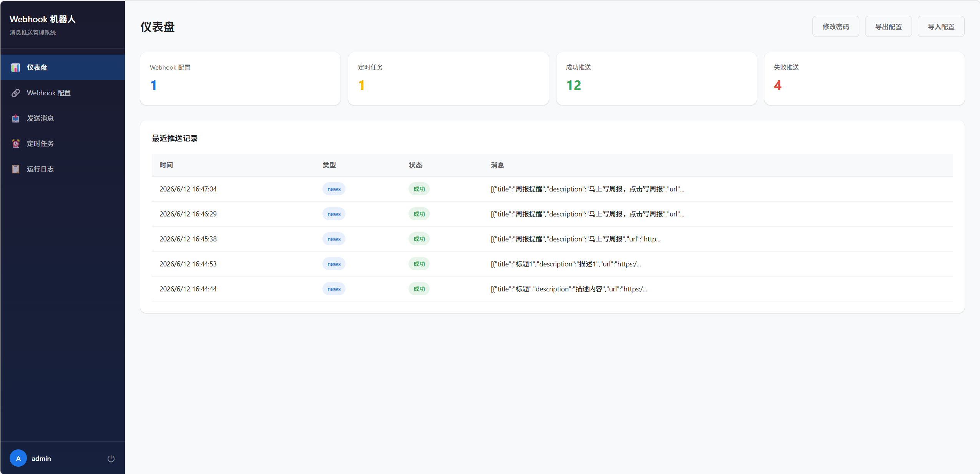
Task: Click the alarm clock icon beside 定时任务
Action: pyautogui.click(x=15, y=144)
